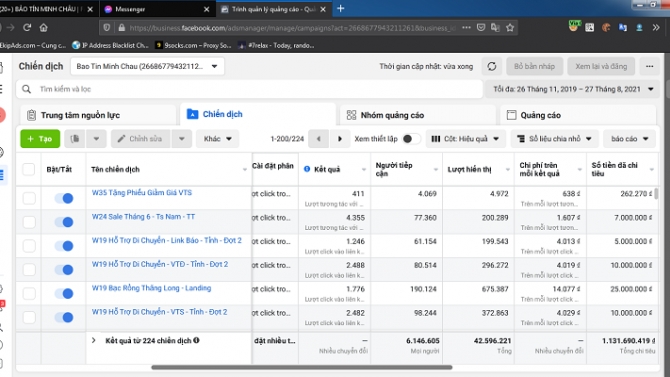Go to next page of campaigns

tap(340, 138)
